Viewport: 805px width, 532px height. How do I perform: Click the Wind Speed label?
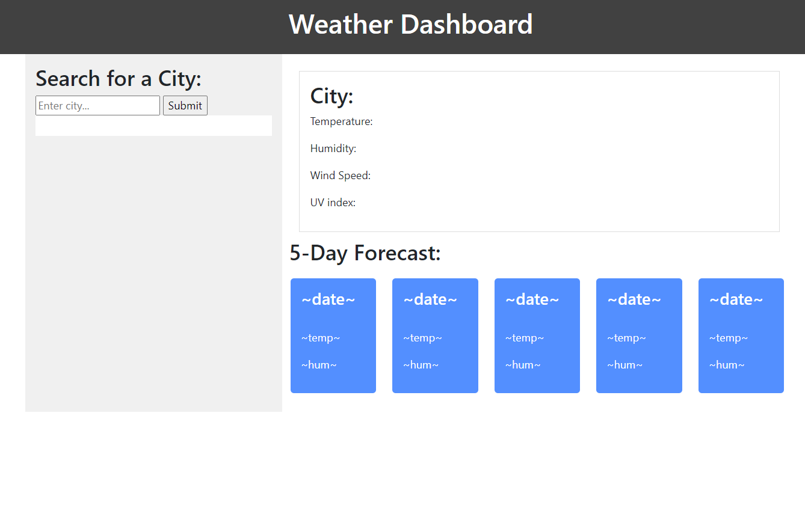[x=341, y=176]
